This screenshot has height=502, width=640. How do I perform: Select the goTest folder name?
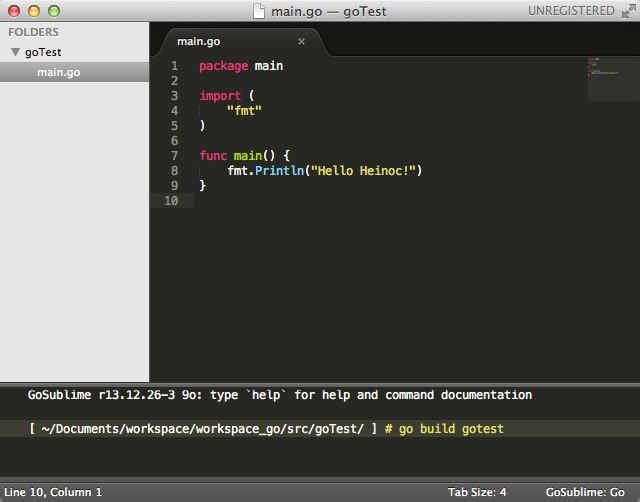pos(43,52)
